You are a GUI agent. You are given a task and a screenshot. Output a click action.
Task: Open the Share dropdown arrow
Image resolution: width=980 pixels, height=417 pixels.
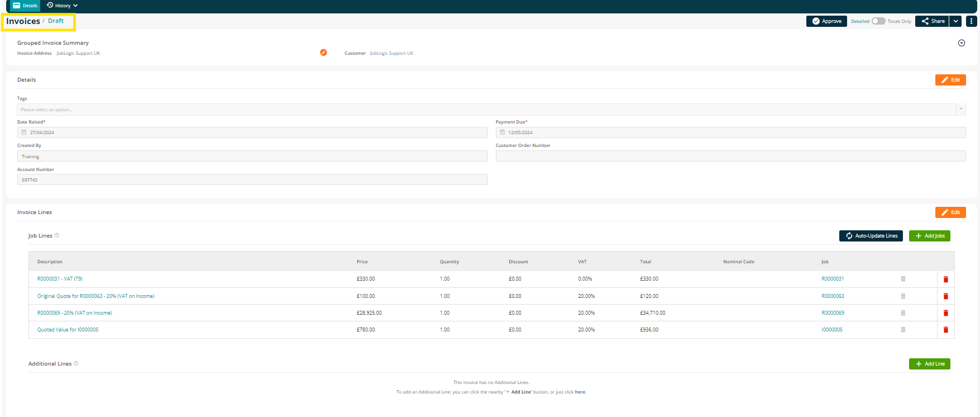[x=956, y=21]
